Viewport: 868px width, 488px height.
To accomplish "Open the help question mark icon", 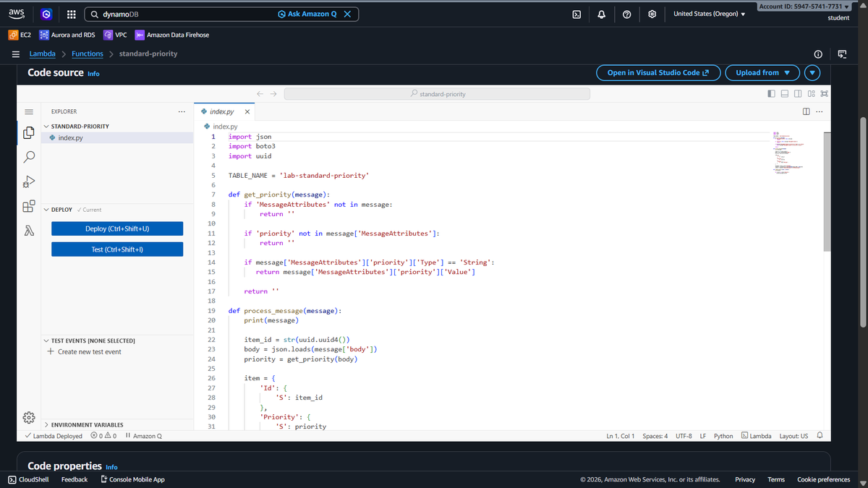I will (x=627, y=14).
